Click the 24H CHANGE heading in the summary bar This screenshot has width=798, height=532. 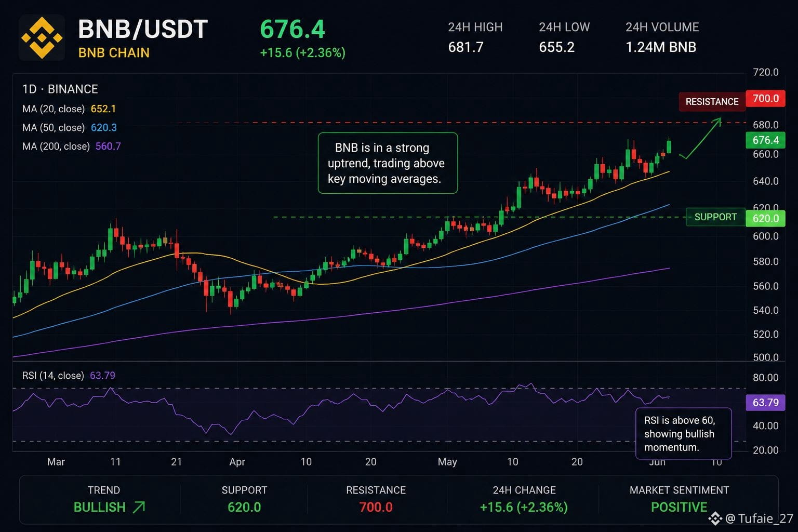tap(524, 490)
